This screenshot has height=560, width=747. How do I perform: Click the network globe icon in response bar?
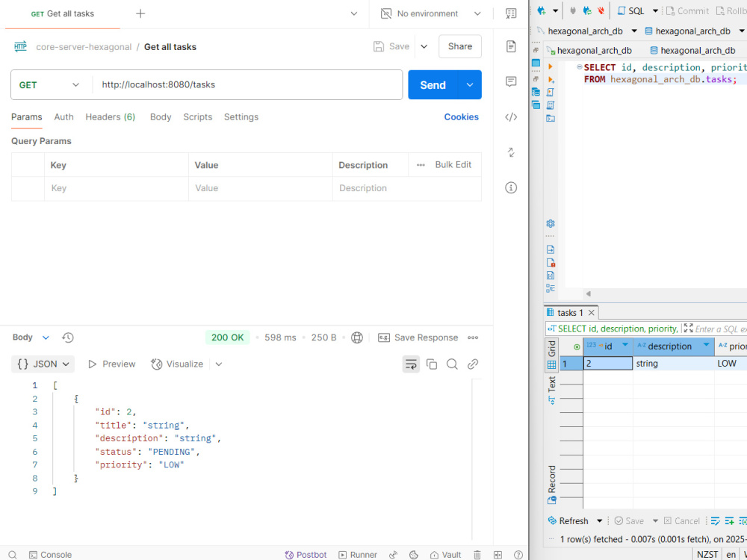click(x=357, y=337)
